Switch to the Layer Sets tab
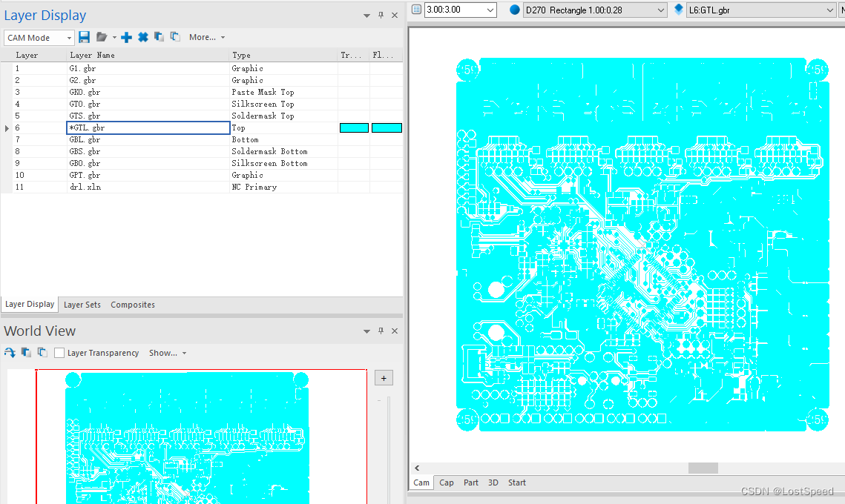This screenshot has height=504, width=845. (x=82, y=305)
